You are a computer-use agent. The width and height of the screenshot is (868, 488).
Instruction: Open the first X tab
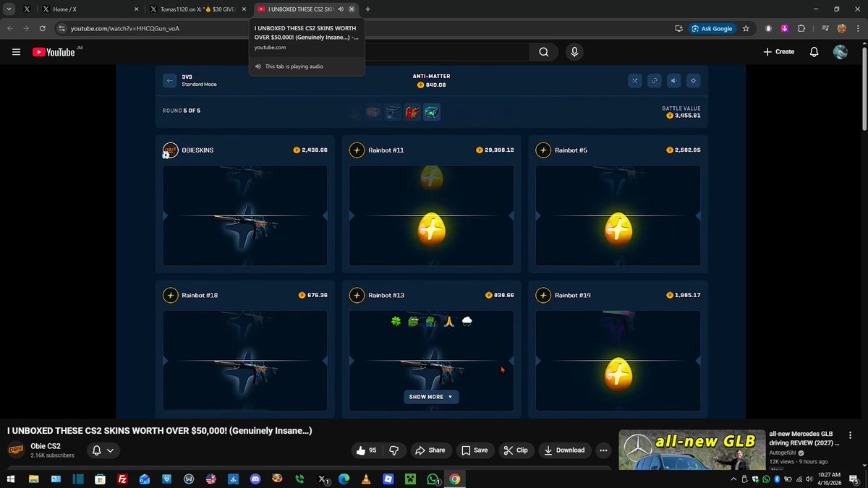point(27,9)
